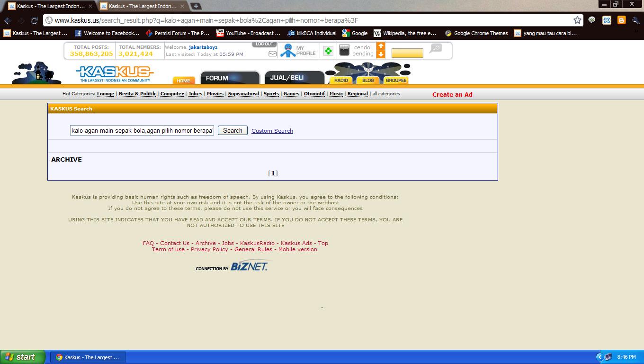This screenshot has height=364, width=644.
Task: Bookmark this page with the star icon
Action: [577, 20]
